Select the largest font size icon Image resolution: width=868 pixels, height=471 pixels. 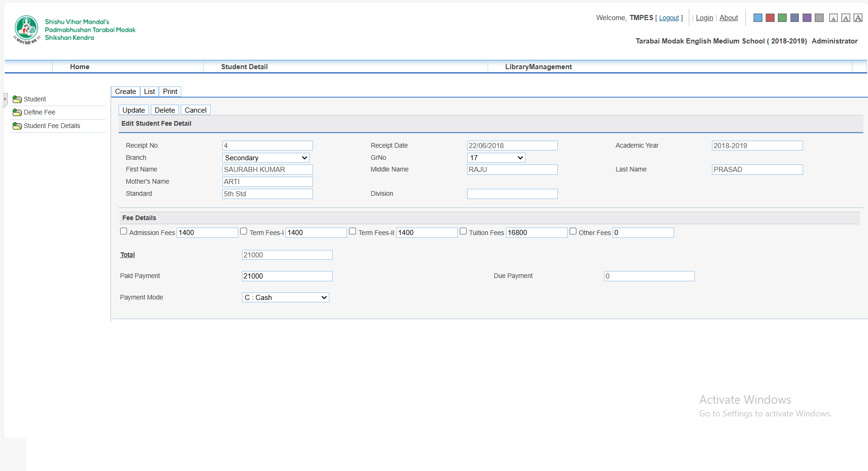click(858, 18)
